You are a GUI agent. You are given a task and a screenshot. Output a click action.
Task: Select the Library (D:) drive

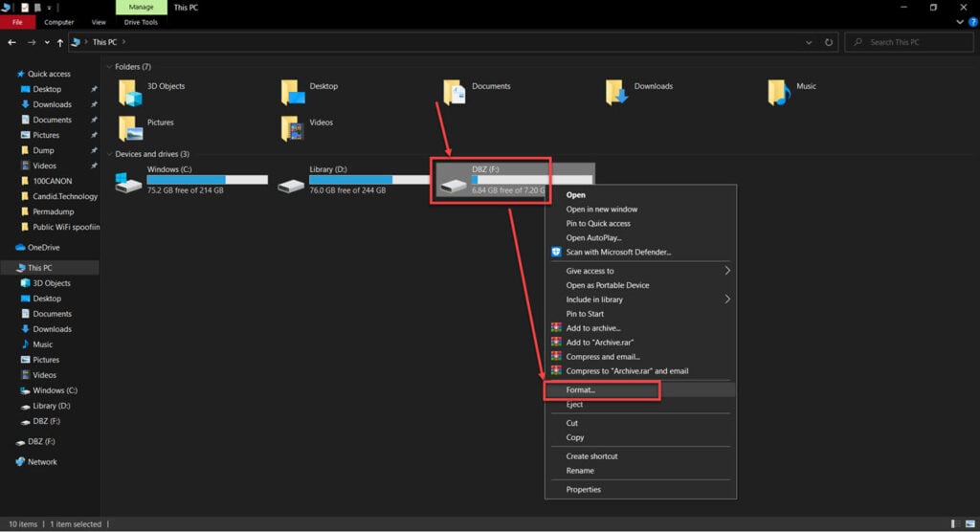click(353, 180)
